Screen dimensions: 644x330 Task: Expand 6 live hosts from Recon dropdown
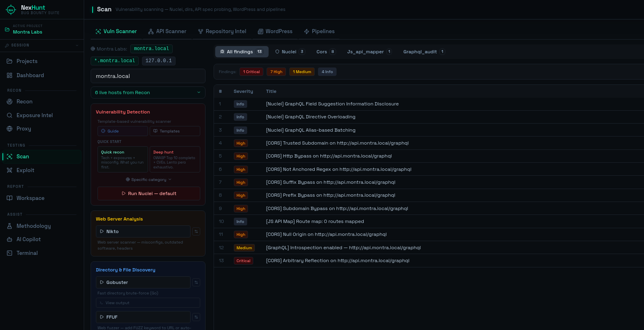click(x=148, y=92)
